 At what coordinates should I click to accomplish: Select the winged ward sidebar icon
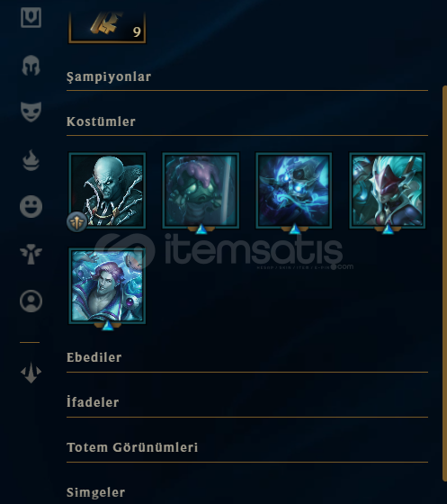31,254
